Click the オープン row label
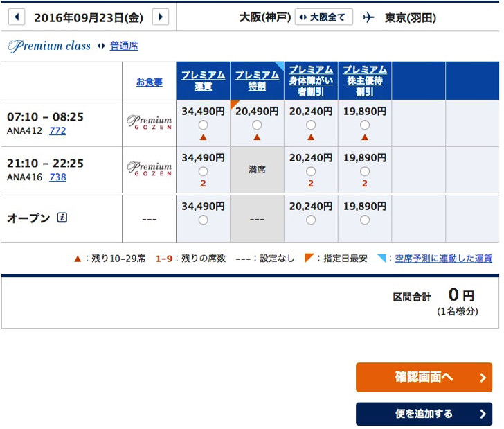The image size is (504, 429). (28, 218)
